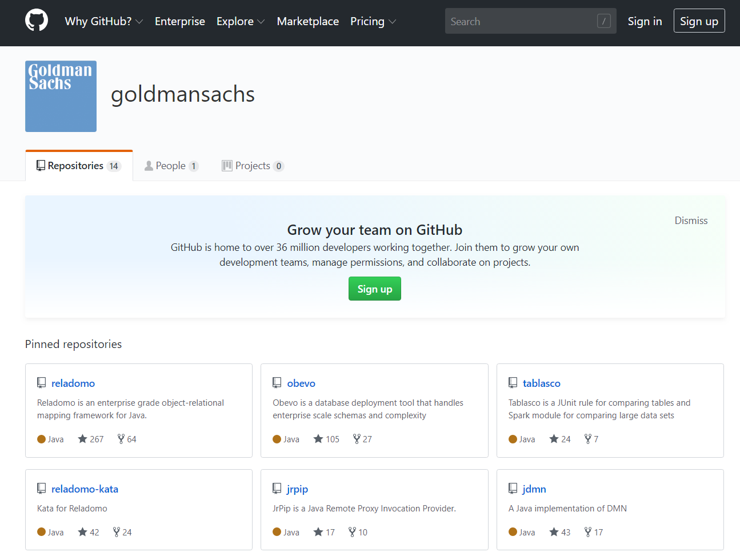740x560 pixels.
Task: Click the fork icon on obevo card
Action: point(357,439)
